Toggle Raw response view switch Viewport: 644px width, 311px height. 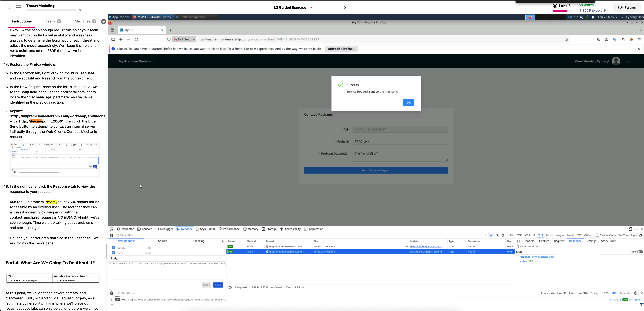pyautogui.click(x=640, y=252)
